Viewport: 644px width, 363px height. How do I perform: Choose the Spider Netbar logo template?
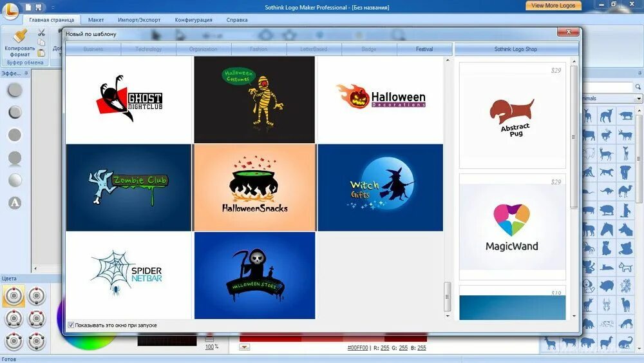click(129, 275)
